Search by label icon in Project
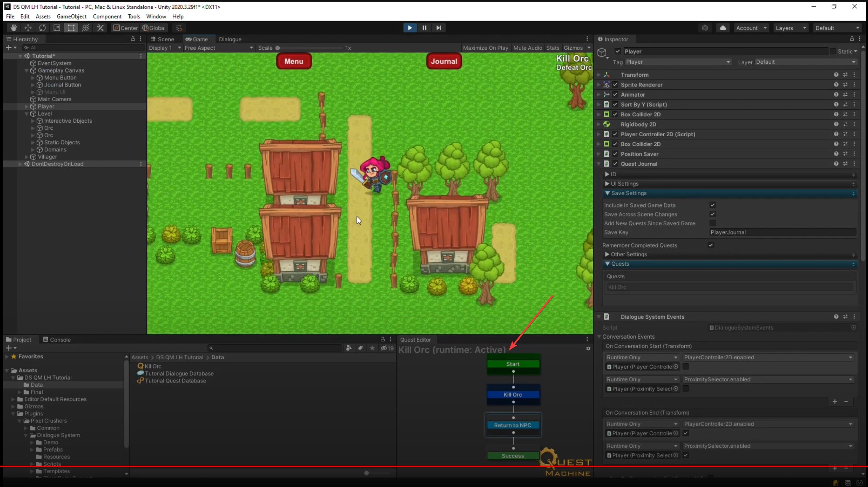The image size is (868, 487). click(360, 348)
